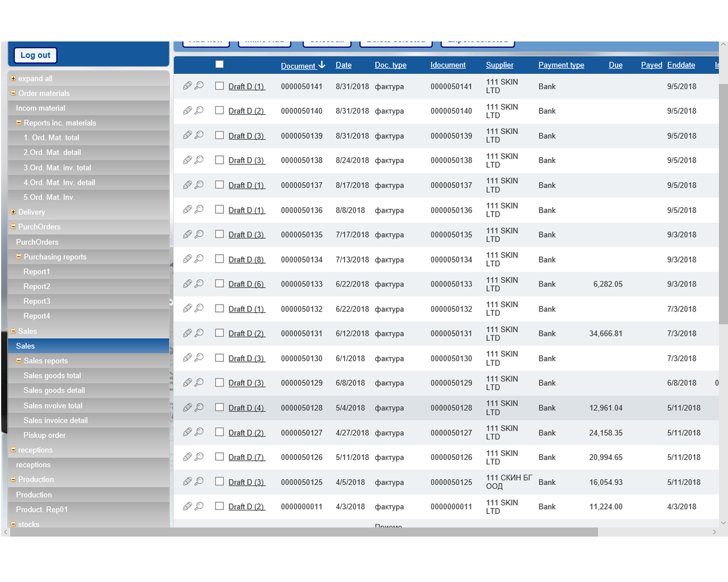Check the box for document 0000050139
The height and width of the screenshot is (582, 728).
(220, 135)
